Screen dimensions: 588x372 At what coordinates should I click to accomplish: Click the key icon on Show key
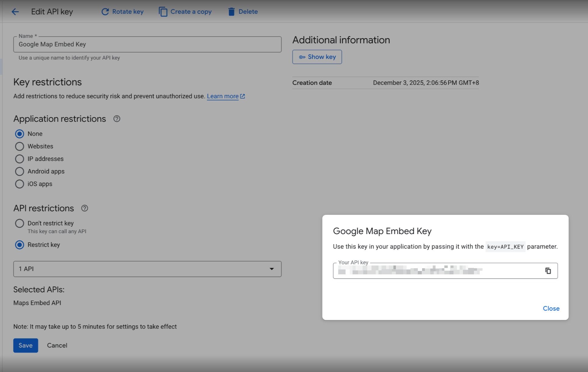[302, 57]
